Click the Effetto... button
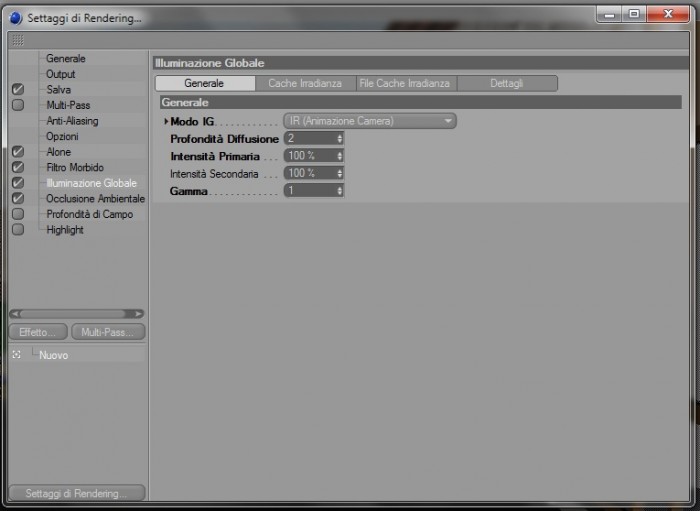700x511 pixels. [x=38, y=332]
